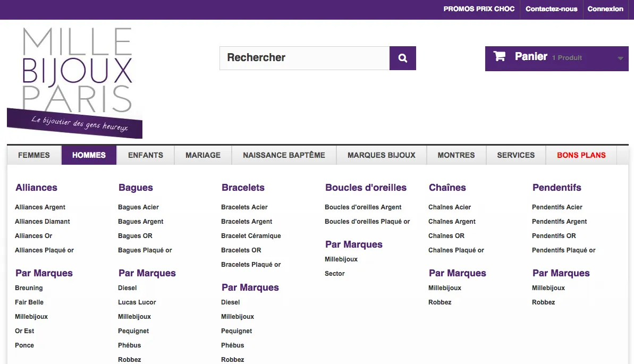This screenshot has height=364, width=634.
Task: Click the shopping cart icon
Action: 500,56
